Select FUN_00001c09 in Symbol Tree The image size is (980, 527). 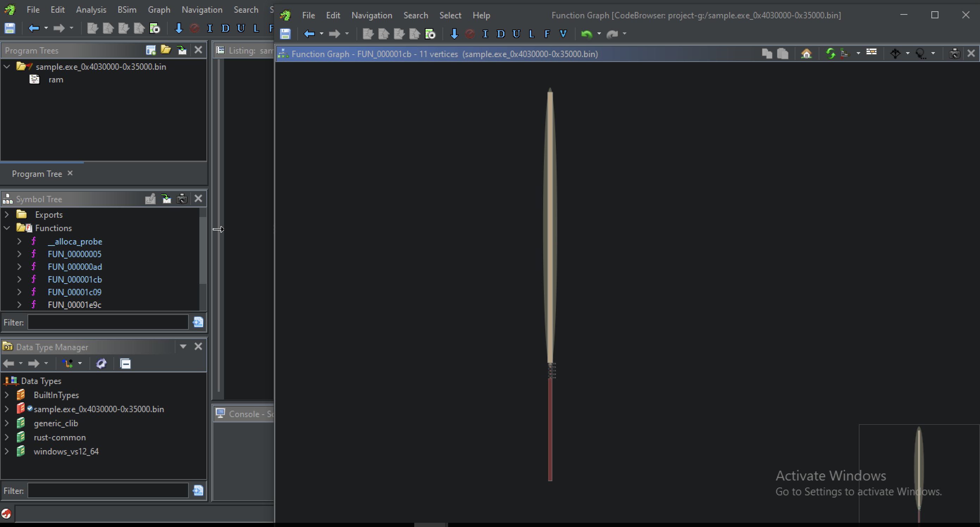click(75, 292)
